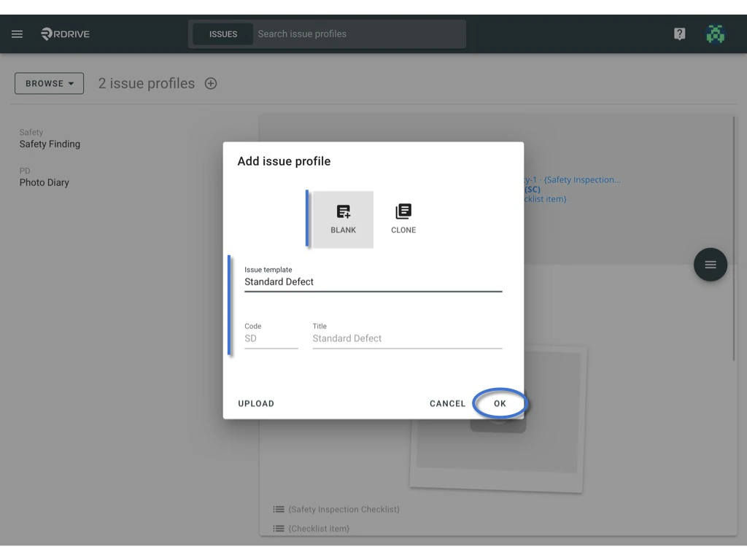Screen dimensions: 747x560
Task: Select the Safety Finding profile
Action: pyautogui.click(x=50, y=144)
